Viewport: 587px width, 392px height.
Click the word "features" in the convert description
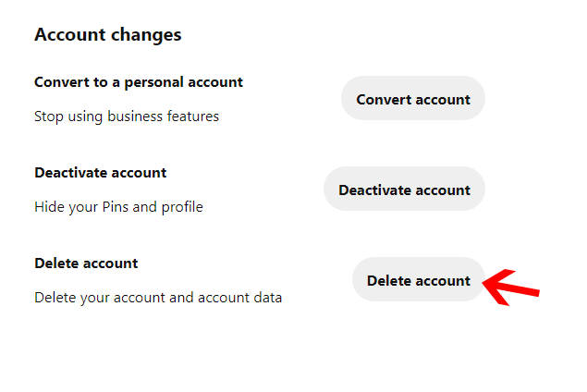coord(192,116)
